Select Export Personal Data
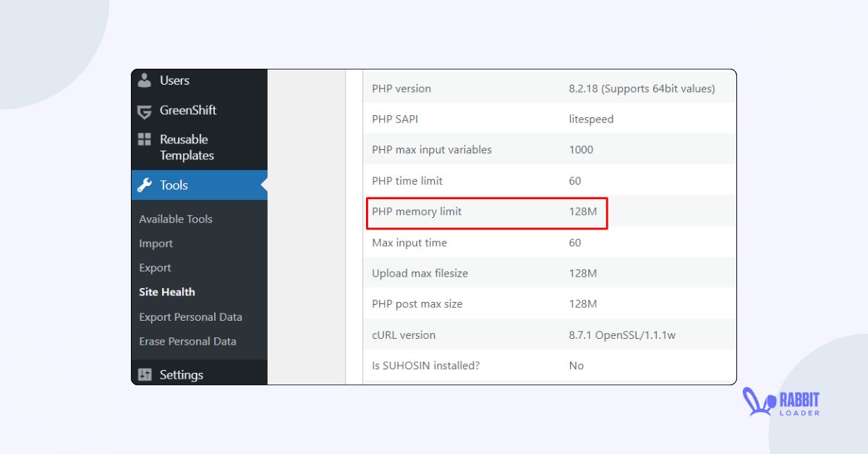Screen dimensions: 868x454 pyautogui.click(x=190, y=316)
